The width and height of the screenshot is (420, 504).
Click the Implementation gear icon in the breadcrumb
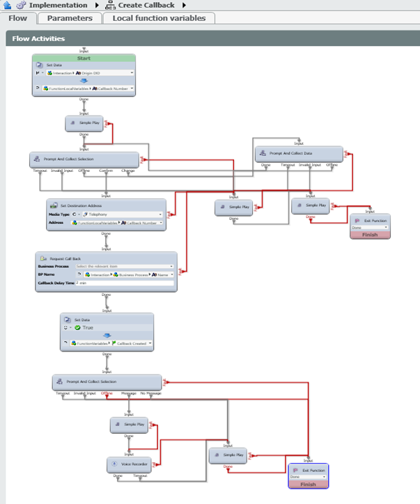pyautogui.click(x=21, y=6)
